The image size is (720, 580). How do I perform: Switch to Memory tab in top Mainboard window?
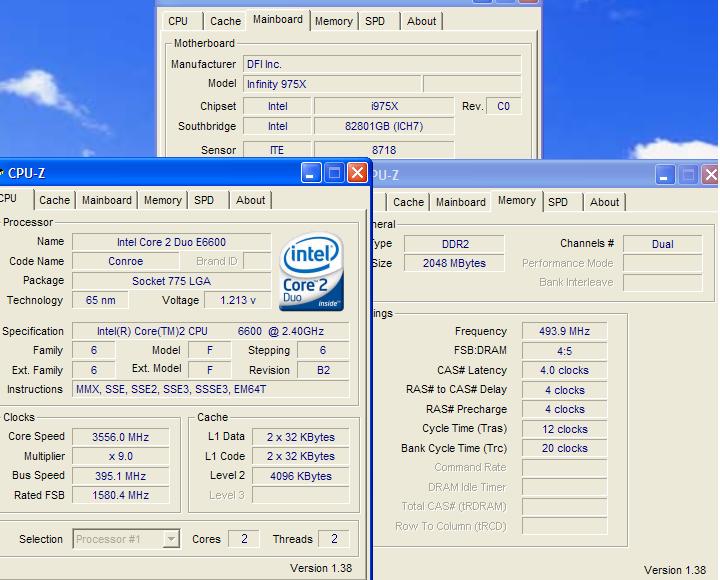[x=333, y=21]
